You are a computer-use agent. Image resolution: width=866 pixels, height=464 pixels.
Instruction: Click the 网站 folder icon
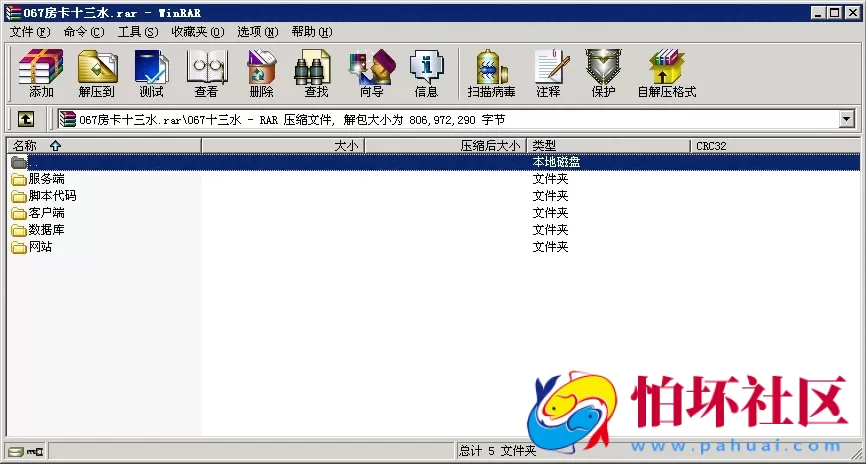(x=19, y=247)
